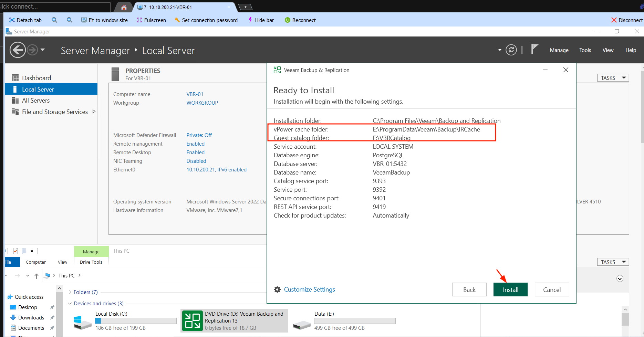Click Detach tab in the remote toolbar
The width and height of the screenshot is (644, 337).
pyautogui.click(x=25, y=20)
